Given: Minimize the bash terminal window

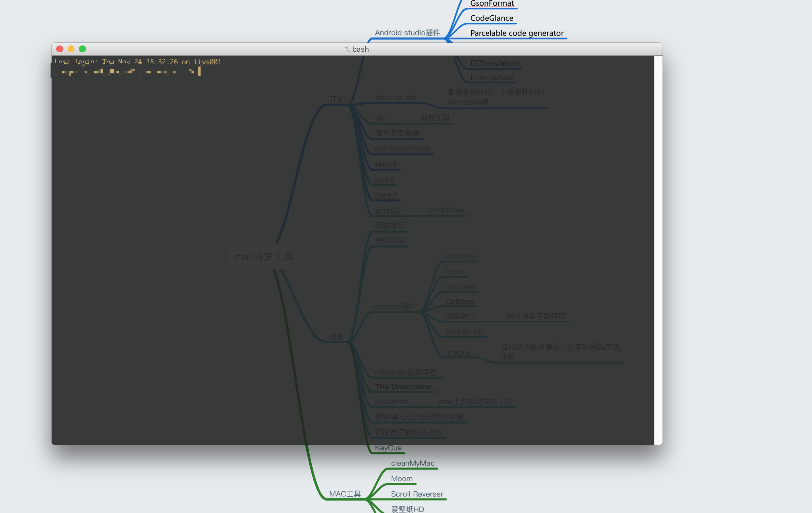Looking at the screenshot, I should pos(71,49).
